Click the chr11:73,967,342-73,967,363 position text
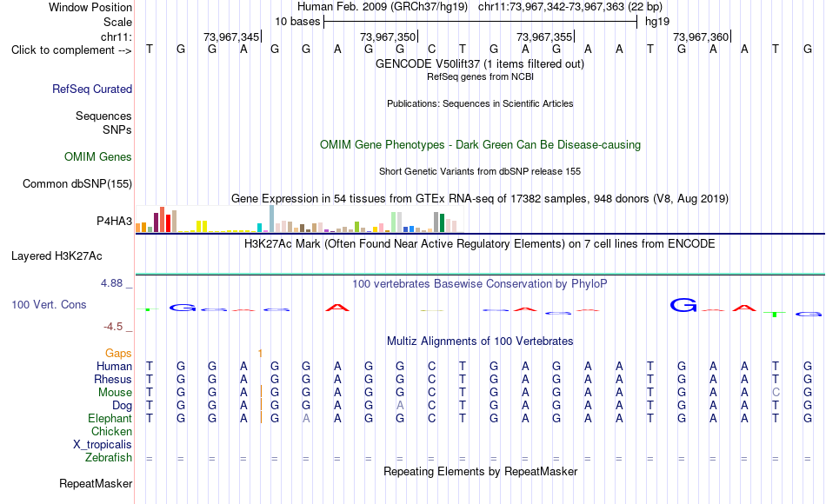Viewport: 826px width, 504px height. [570, 7]
